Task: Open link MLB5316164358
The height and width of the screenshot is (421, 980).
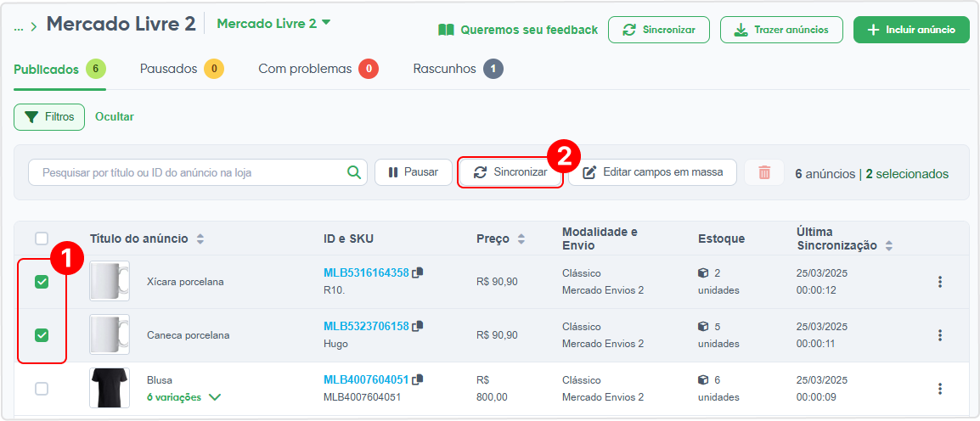Action: [366, 272]
